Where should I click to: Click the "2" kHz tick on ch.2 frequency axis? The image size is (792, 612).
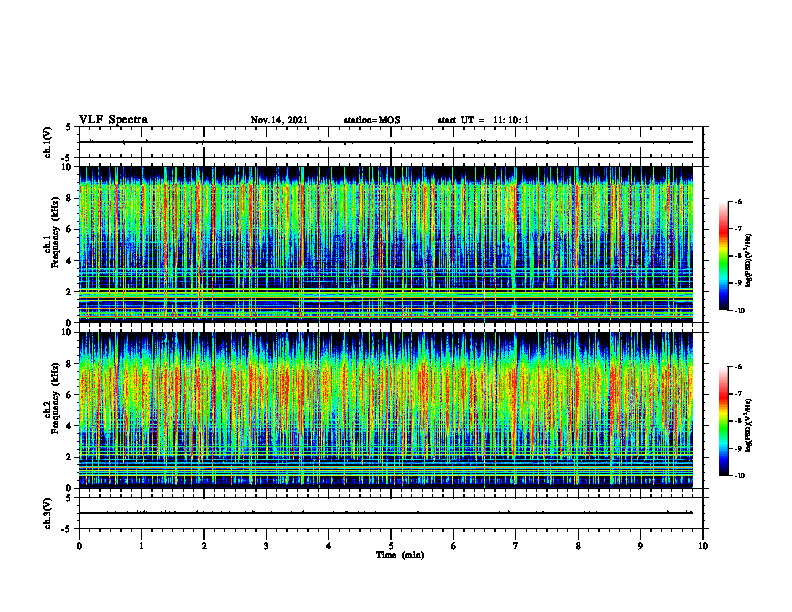coord(69,457)
